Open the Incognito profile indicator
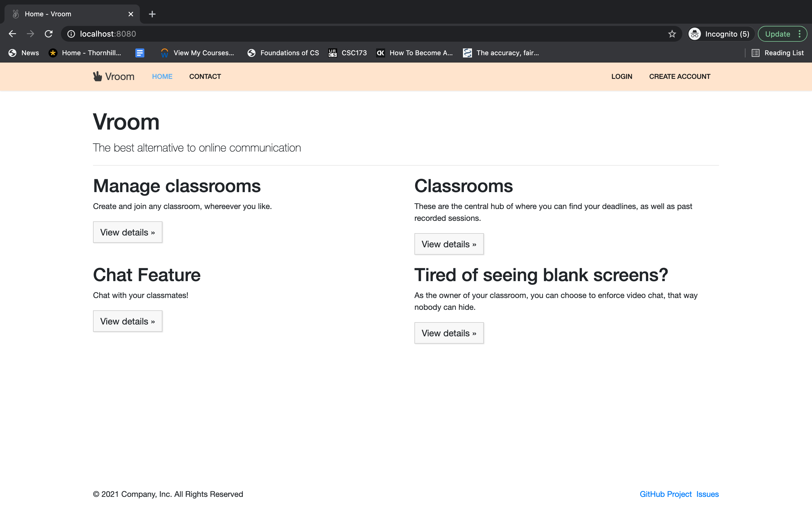 (x=720, y=34)
